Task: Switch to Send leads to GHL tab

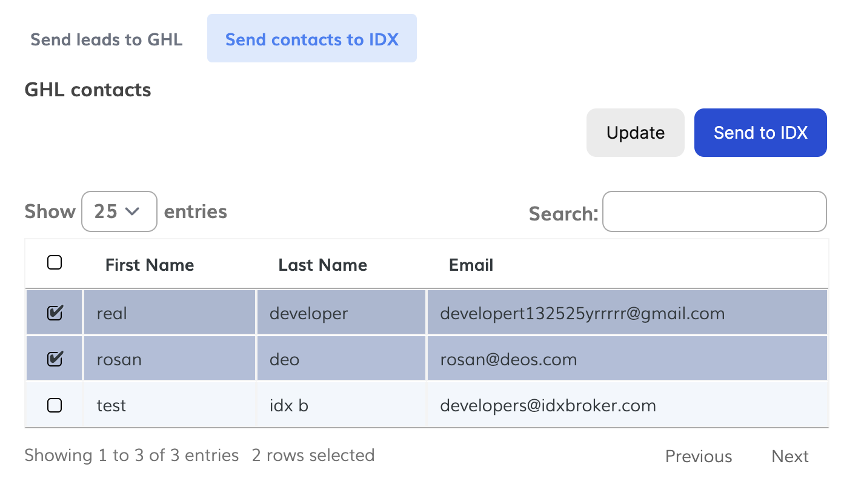Action: pyautogui.click(x=107, y=39)
